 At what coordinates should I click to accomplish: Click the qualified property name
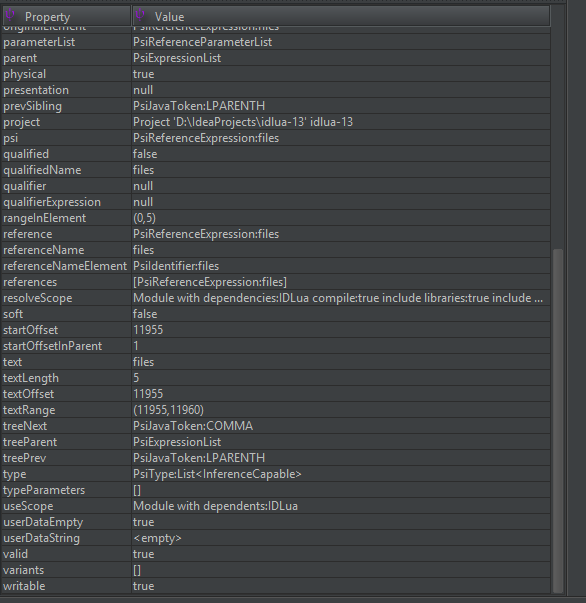coord(26,154)
